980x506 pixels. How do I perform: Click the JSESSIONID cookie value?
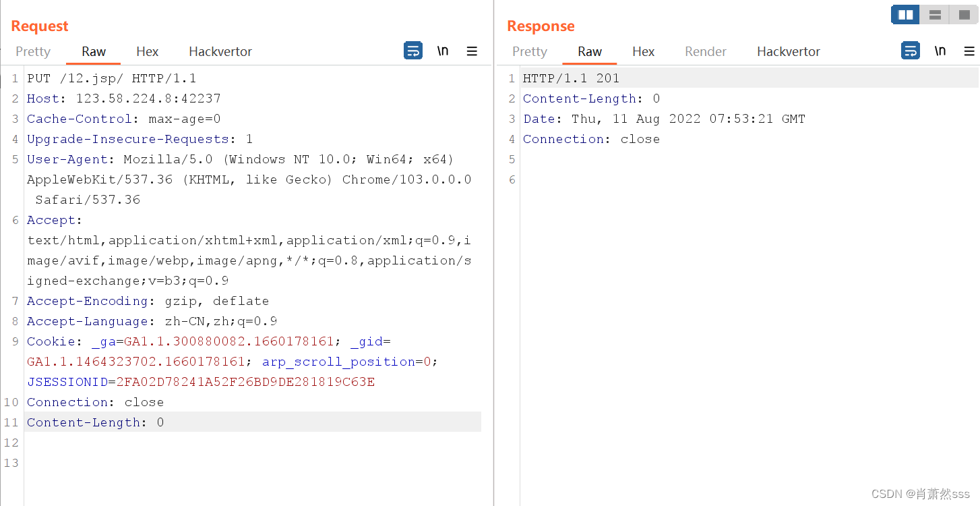246,382
